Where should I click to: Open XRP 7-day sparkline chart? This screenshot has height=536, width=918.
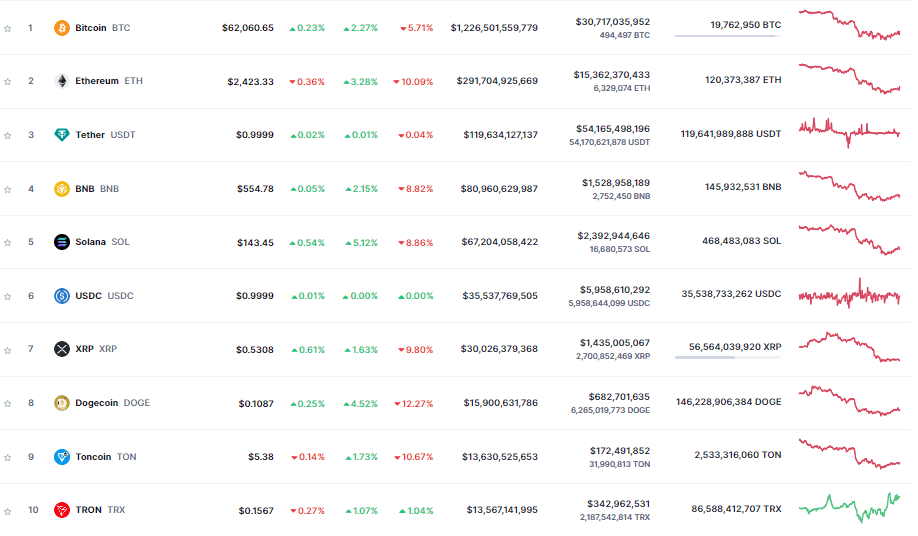[849, 347]
